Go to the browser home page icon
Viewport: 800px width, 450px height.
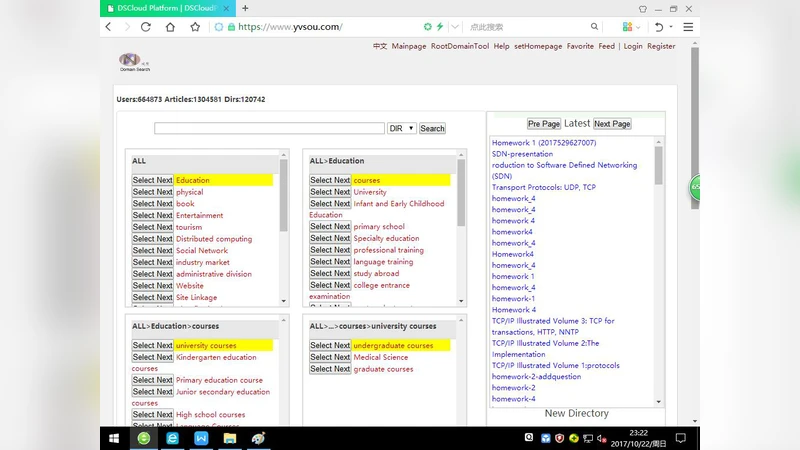170,27
